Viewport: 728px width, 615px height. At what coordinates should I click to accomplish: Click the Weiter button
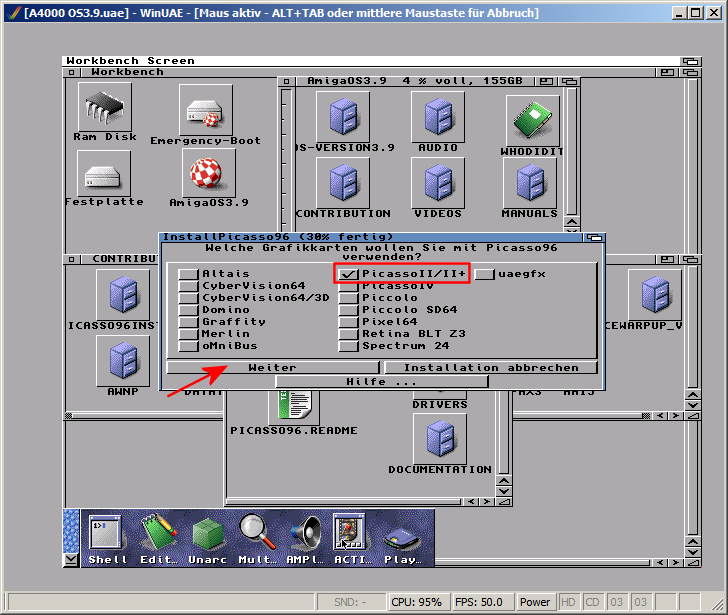[273, 368]
